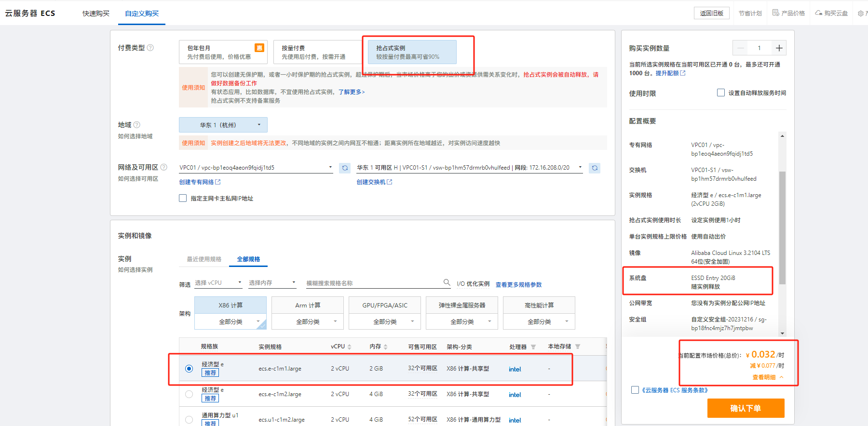
Task: Select Arm 计算 architecture tab
Action: (308, 306)
